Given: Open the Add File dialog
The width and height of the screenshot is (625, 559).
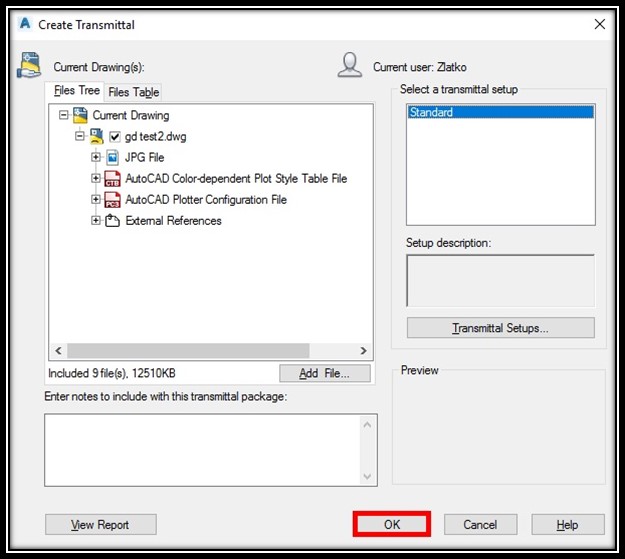Looking at the screenshot, I should coord(324,373).
